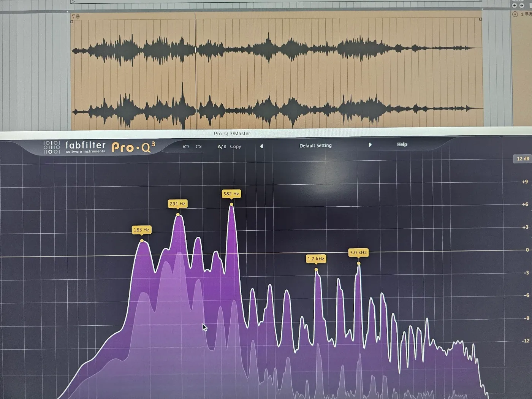Unfold track 1 with the triangle button
This screenshot has width=532, height=399.
(x=515, y=14)
